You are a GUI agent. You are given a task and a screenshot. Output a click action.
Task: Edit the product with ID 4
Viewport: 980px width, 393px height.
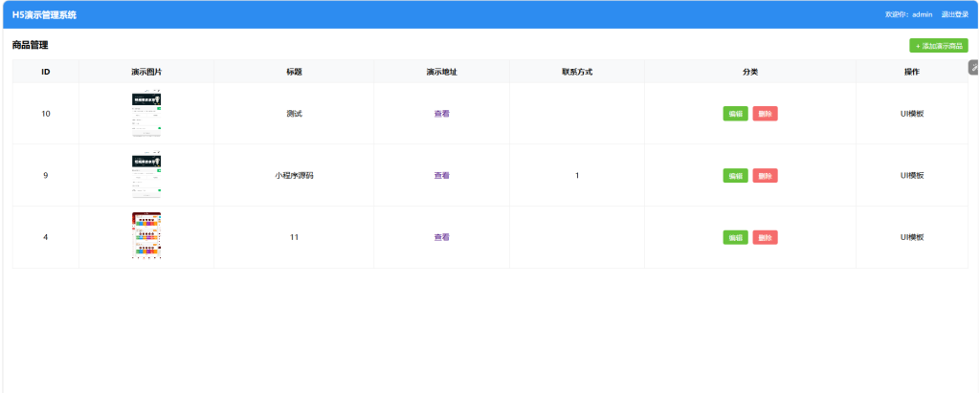(x=735, y=237)
